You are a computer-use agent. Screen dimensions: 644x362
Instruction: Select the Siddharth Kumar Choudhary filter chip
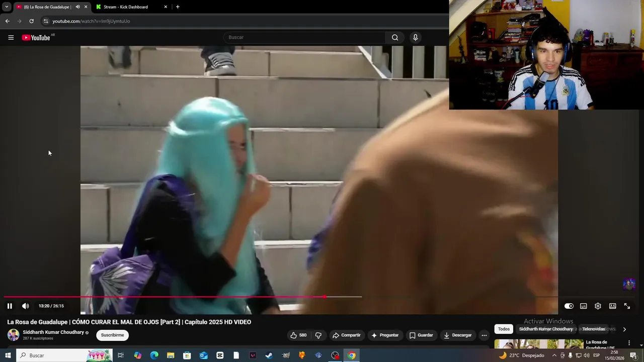[x=546, y=329]
